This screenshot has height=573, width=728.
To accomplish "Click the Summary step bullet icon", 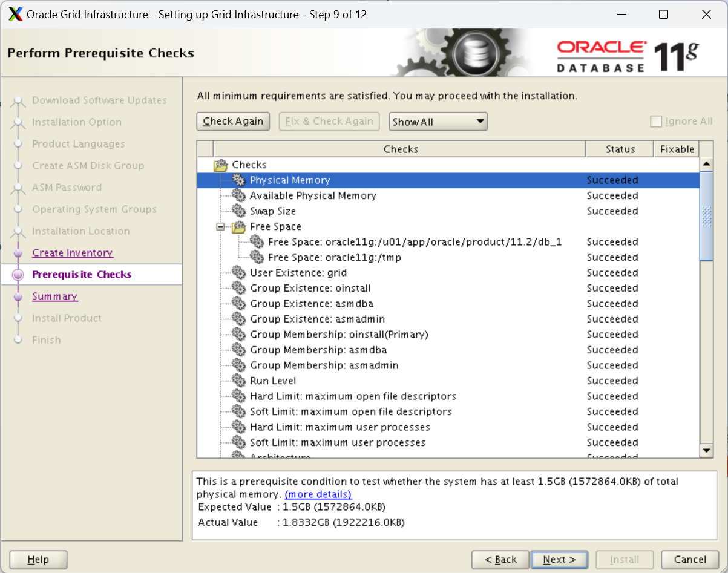I will 19,296.
